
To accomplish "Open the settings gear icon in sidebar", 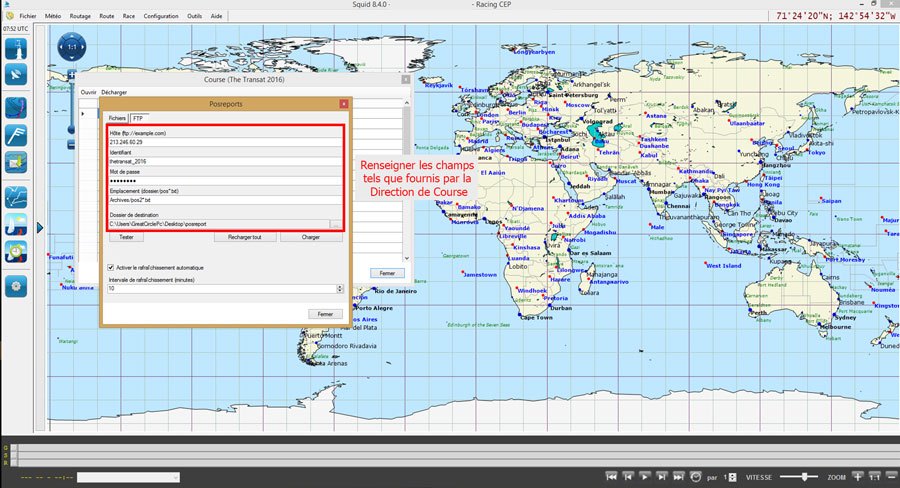I will click(x=16, y=286).
